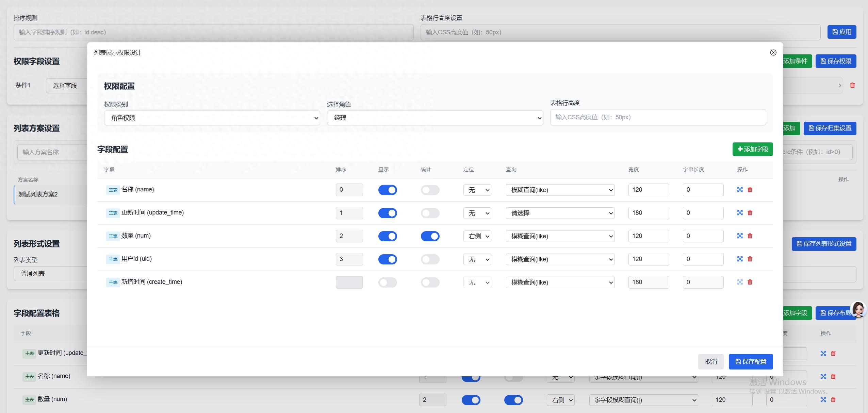868x413 pixels.
Task: Turn off 显示 toggle for 名称 (name)
Action: tap(388, 190)
